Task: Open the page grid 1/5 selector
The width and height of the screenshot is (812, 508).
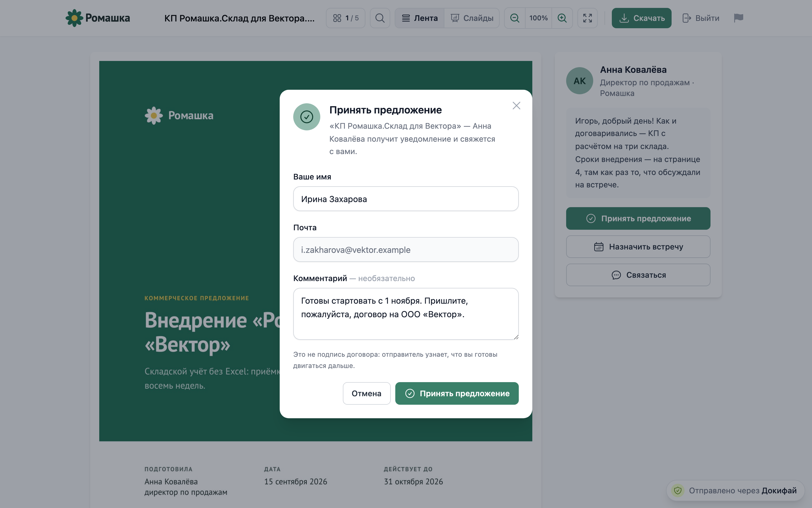Action: tap(346, 18)
